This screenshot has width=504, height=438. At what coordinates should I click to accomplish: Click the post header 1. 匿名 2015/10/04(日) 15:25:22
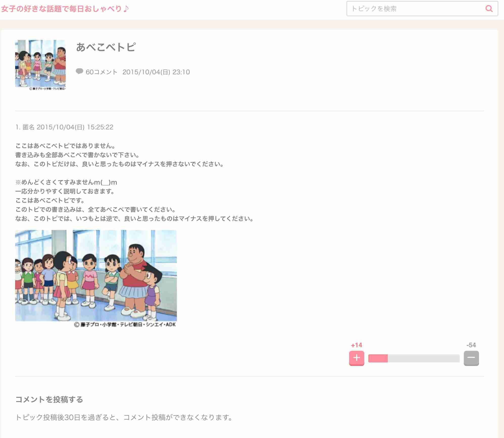[64, 127]
